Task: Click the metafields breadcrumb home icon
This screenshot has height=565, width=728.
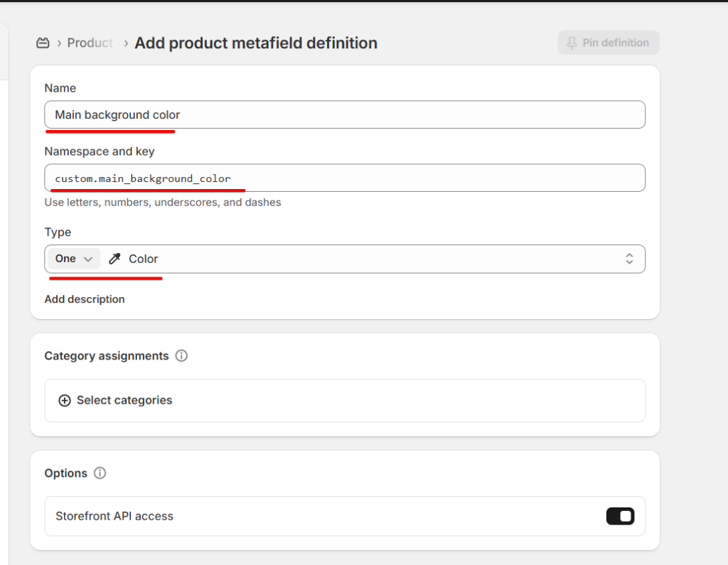Action: 43,43
